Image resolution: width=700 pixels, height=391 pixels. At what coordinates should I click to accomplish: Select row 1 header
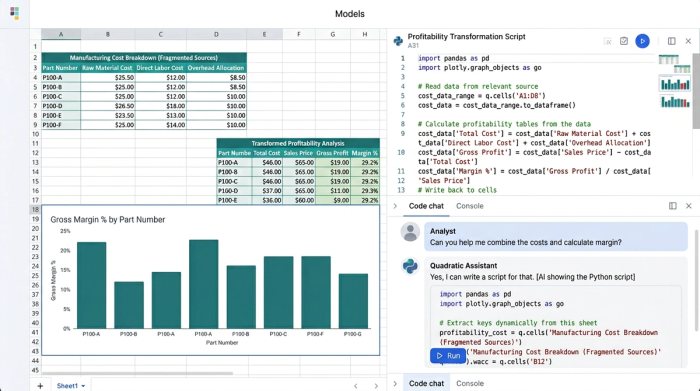tap(35, 46)
